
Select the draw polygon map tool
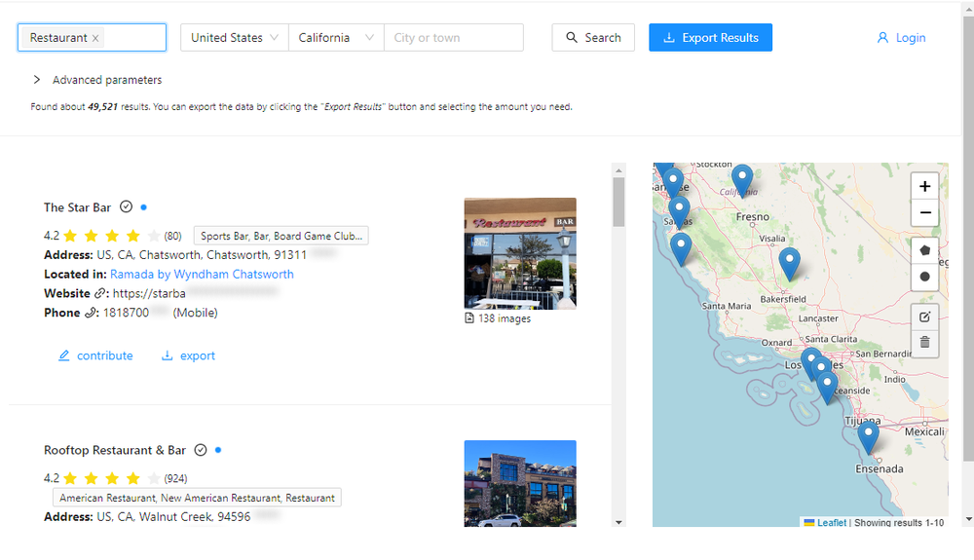(x=924, y=249)
